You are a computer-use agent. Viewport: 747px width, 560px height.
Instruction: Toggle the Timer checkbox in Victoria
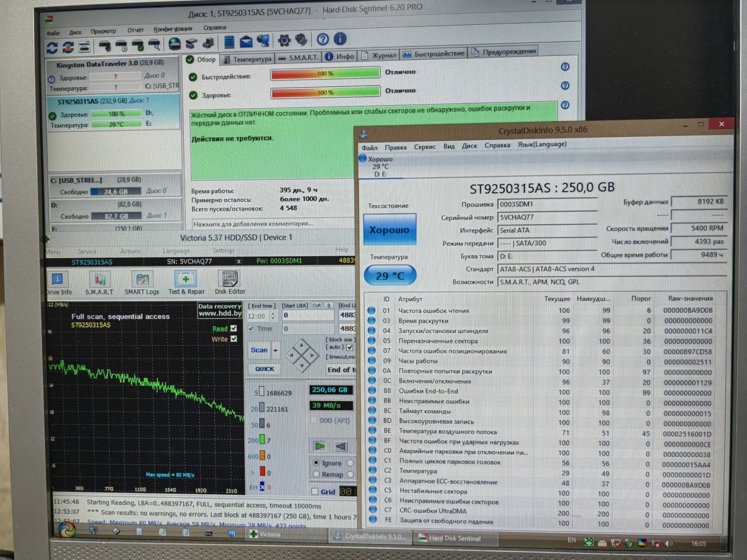tap(251, 328)
